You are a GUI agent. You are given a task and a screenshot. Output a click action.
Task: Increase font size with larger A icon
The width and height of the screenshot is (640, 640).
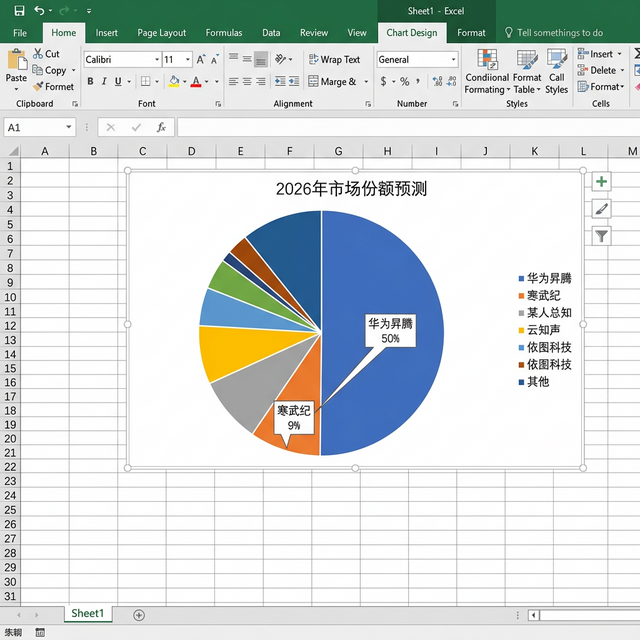pos(201,60)
